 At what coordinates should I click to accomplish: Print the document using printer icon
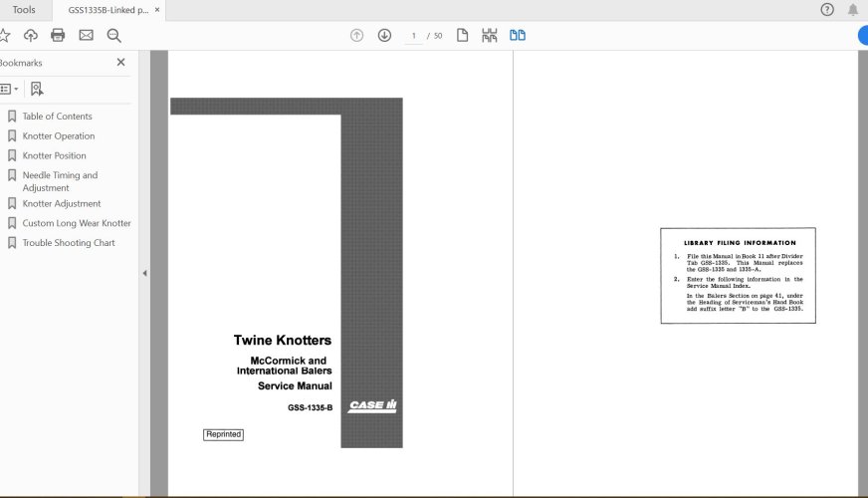pos(58,36)
